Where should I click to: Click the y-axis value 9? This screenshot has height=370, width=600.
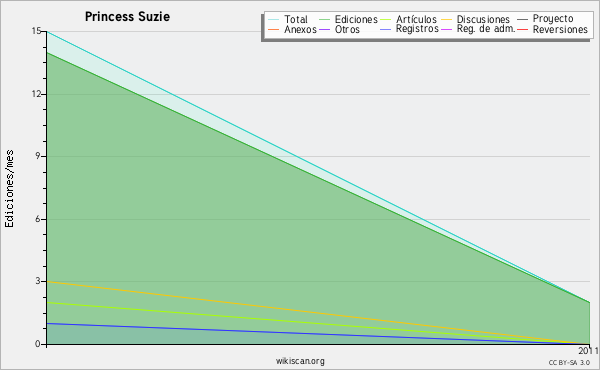tap(38, 156)
